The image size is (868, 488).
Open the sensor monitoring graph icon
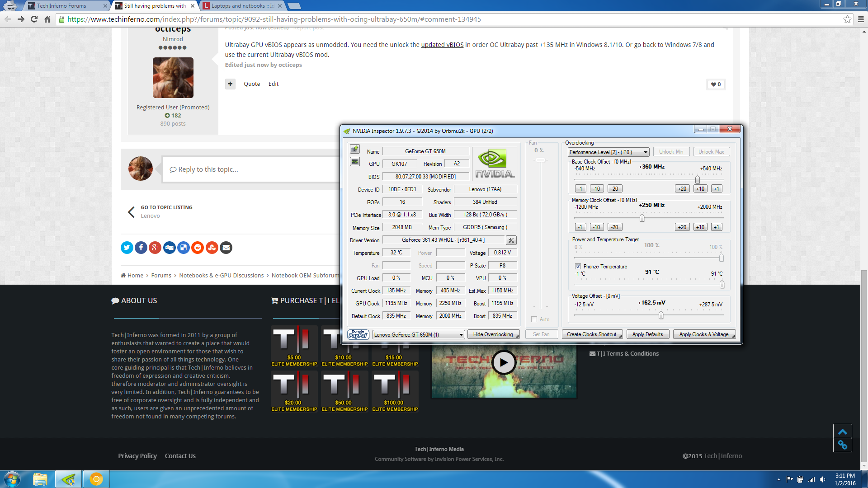(x=355, y=162)
